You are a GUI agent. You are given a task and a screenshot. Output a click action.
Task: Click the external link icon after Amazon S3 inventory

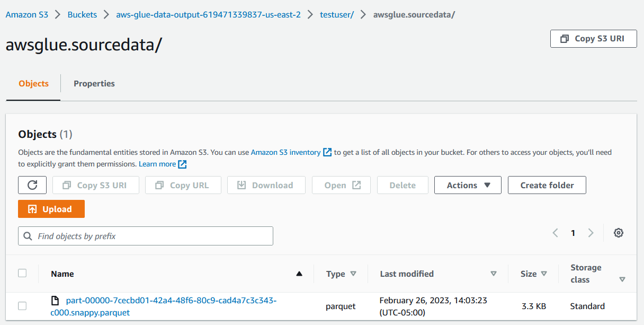pyautogui.click(x=327, y=152)
